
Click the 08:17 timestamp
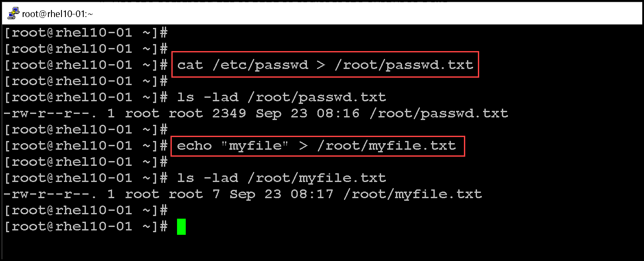point(316,194)
